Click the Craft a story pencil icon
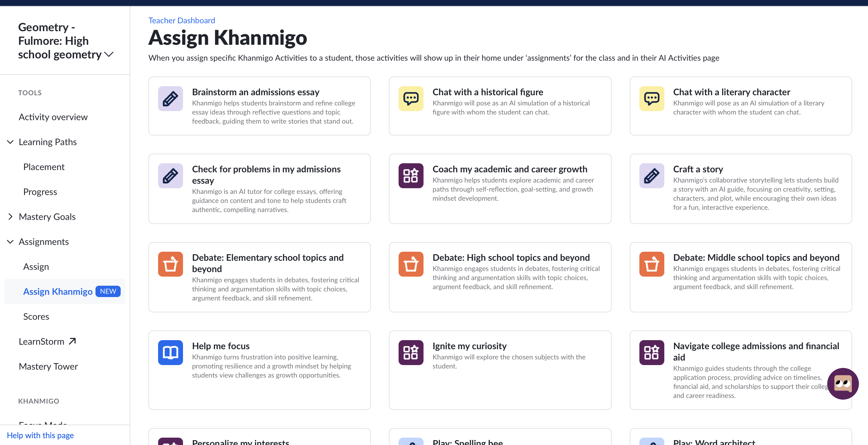The height and width of the screenshot is (445, 868). (x=651, y=176)
